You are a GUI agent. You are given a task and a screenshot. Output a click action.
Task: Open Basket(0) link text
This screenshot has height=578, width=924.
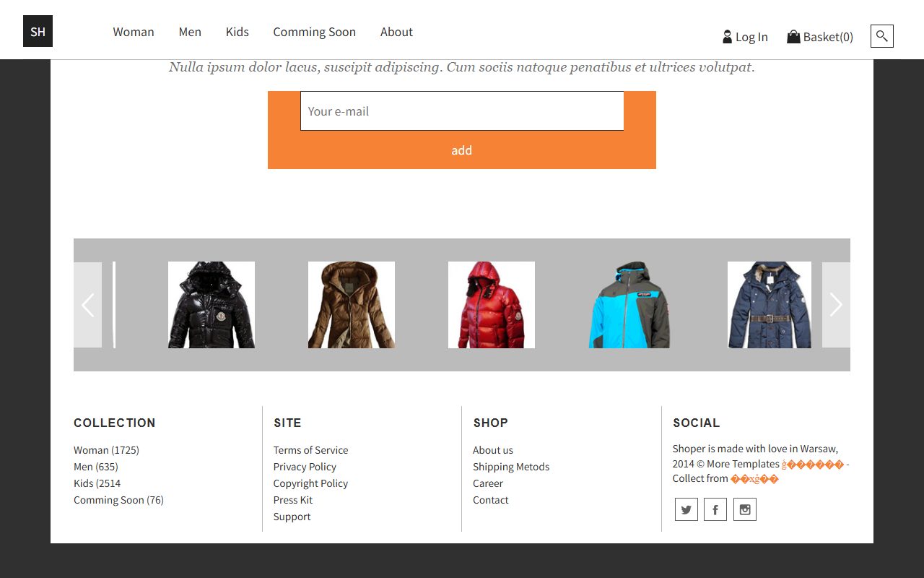828,37
